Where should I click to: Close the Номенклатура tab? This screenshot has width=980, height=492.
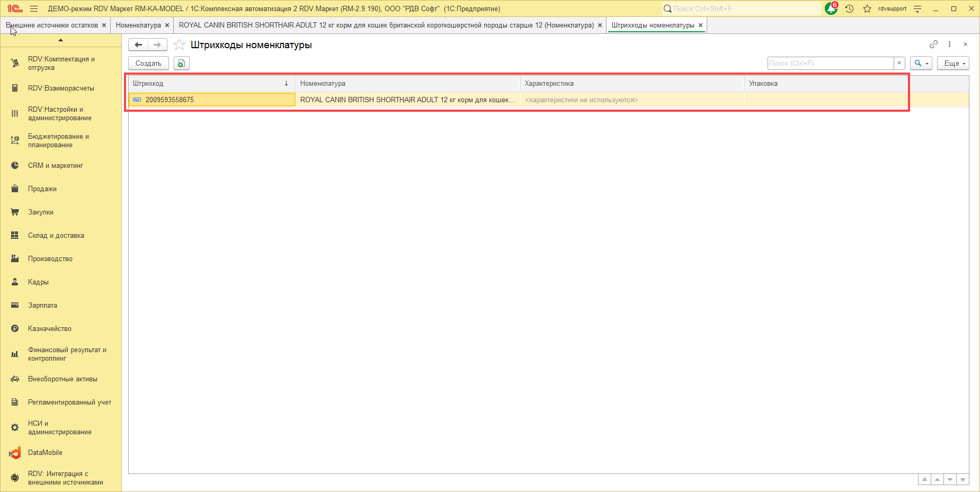pyautogui.click(x=167, y=25)
